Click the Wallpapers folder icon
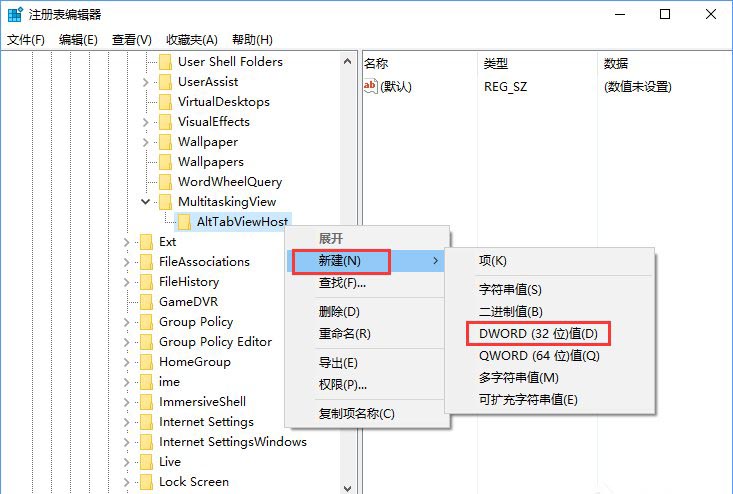 tap(165, 162)
